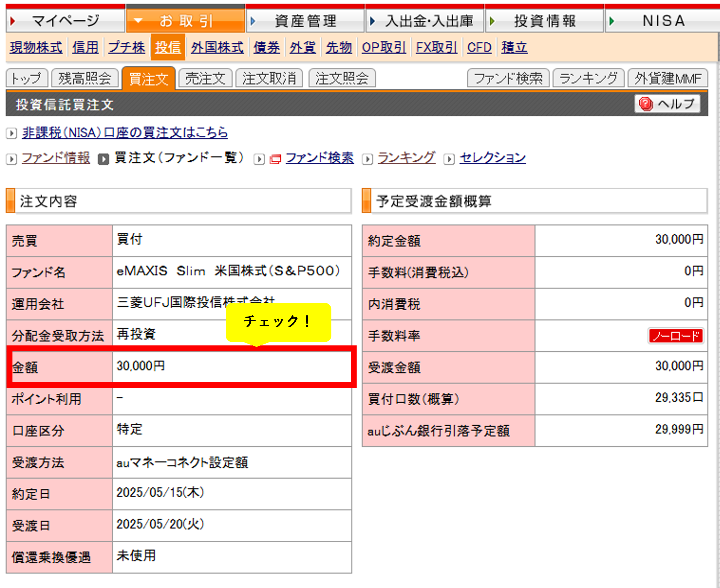Screen dimensions: 720x588
Task: Click the arrow icon before the popup icon
Action: (259, 159)
